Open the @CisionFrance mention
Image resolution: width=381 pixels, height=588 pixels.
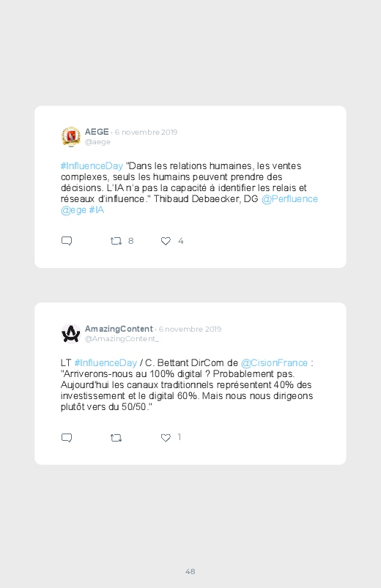pyautogui.click(x=275, y=362)
